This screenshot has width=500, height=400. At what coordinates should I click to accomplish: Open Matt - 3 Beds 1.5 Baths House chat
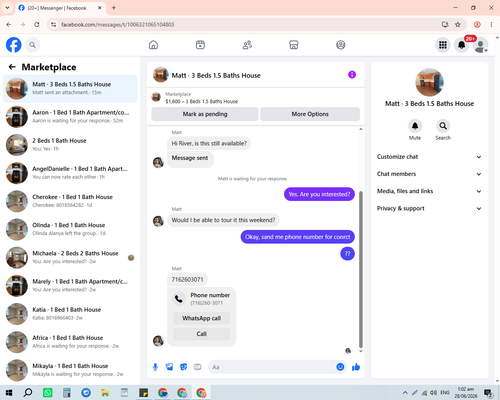click(x=70, y=88)
